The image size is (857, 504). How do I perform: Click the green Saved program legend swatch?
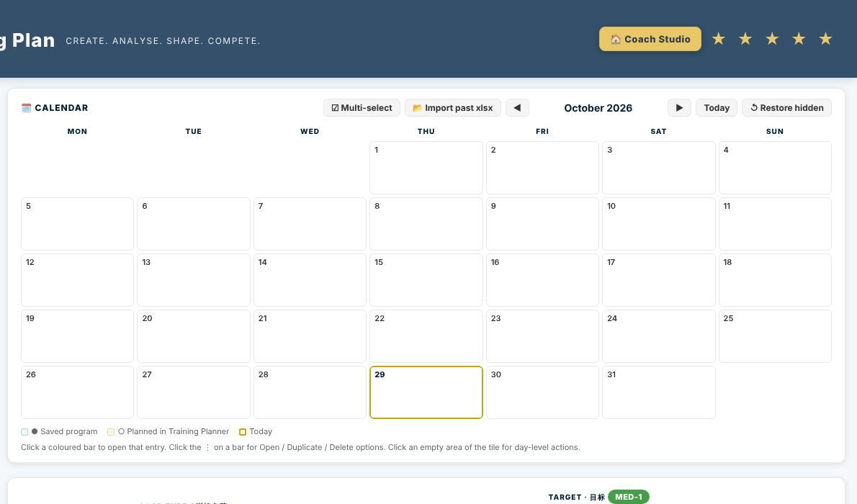click(24, 432)
